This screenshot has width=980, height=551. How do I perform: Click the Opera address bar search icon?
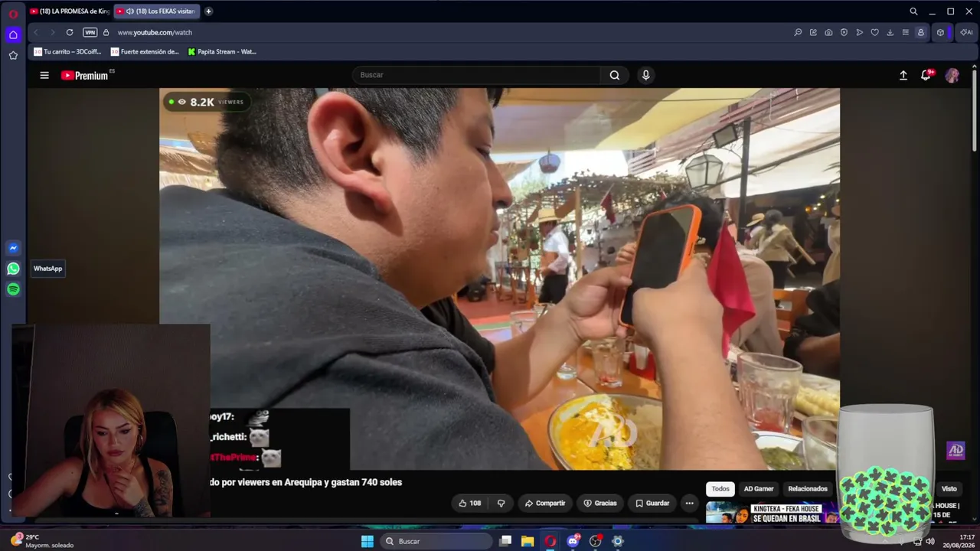click(798, 32)
